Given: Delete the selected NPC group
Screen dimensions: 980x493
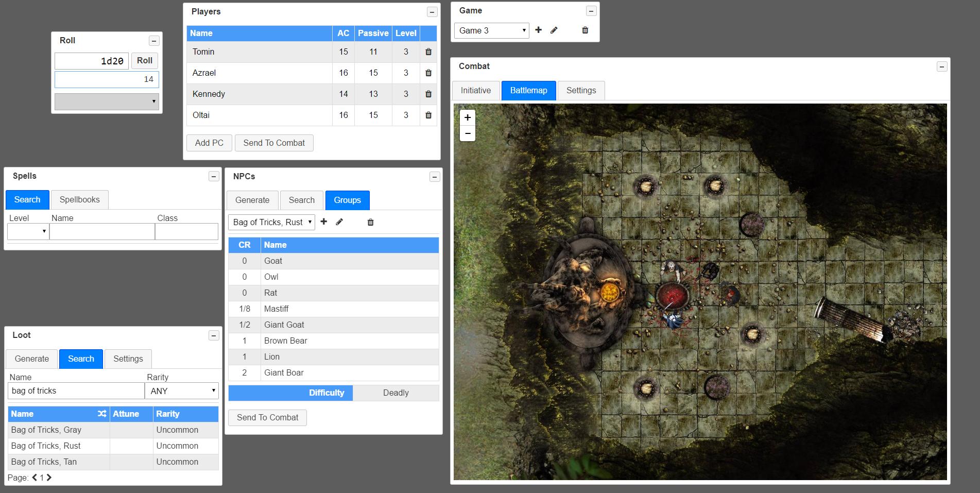Looking at the screenshot, I should point(370,222).
